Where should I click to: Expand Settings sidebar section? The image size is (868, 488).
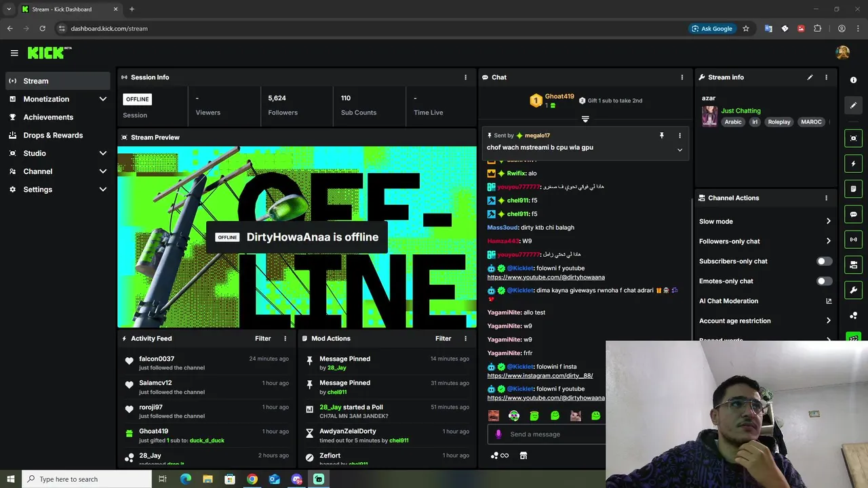[x=103, y=190]
